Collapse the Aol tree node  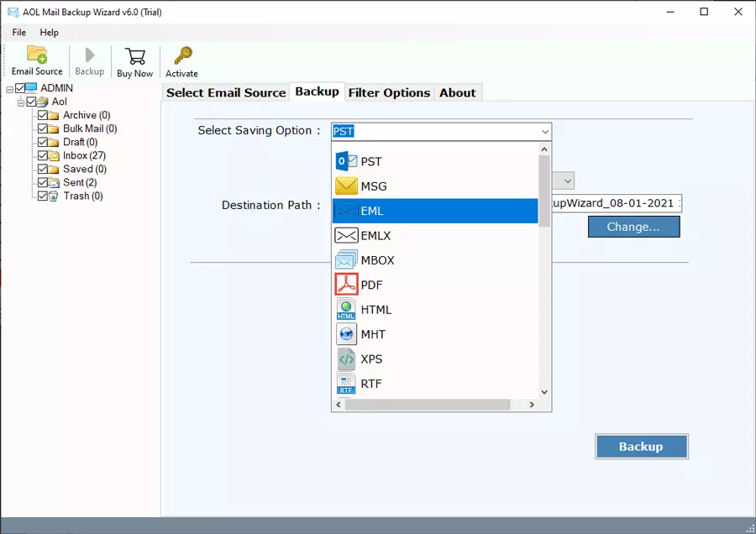pyautogui.click(x=21, y=103)
